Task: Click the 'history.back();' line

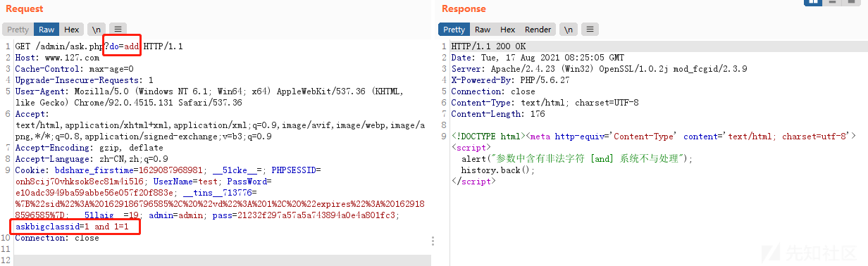Action: (x=498, y=170)
